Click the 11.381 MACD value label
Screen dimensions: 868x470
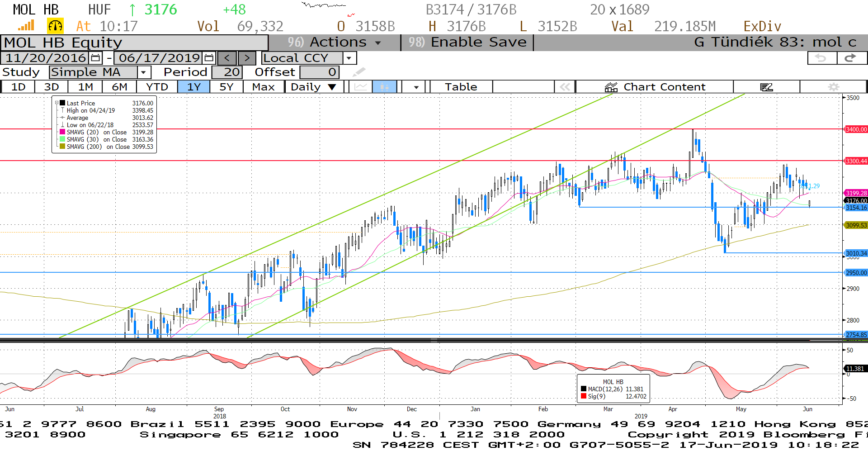coord(855,369)
